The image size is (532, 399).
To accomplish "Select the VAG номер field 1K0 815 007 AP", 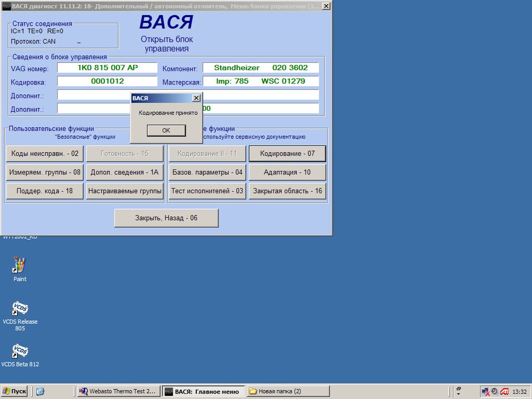I will [x=107, y=68].
